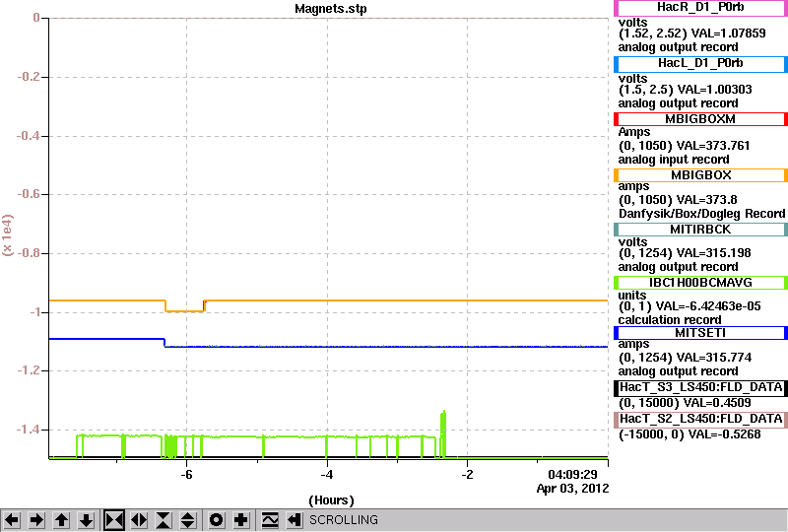This screenshot has height=532, width=788.
Task: Select the MITIRBCK curve legend
Action: pos(700,230)
